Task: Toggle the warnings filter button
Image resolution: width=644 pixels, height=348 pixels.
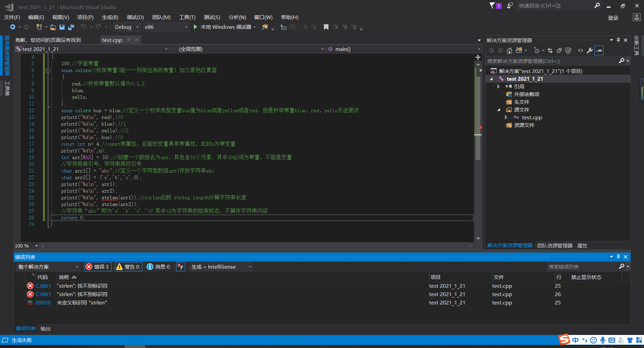Action: [128, 267]
